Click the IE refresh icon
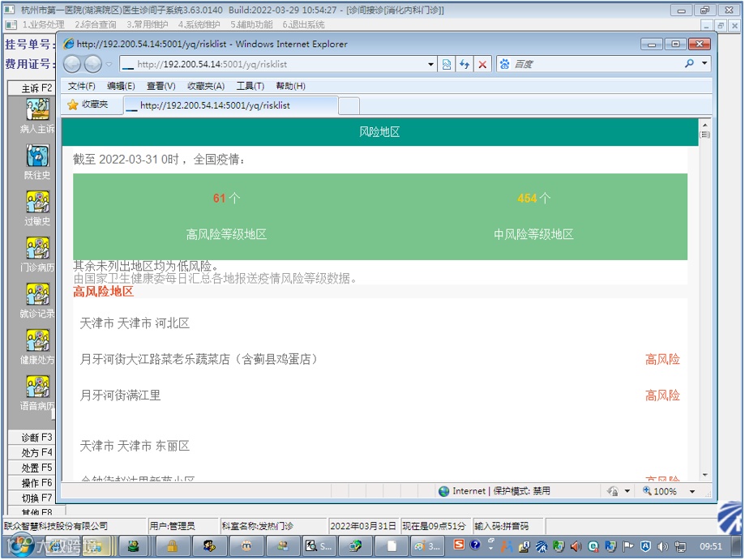This screenshot has width=745, height=560. [x=465, y=64]
